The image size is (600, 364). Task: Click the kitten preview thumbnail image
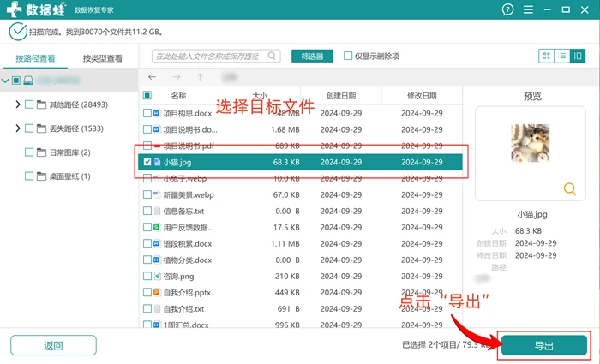[x=531, y=143]
